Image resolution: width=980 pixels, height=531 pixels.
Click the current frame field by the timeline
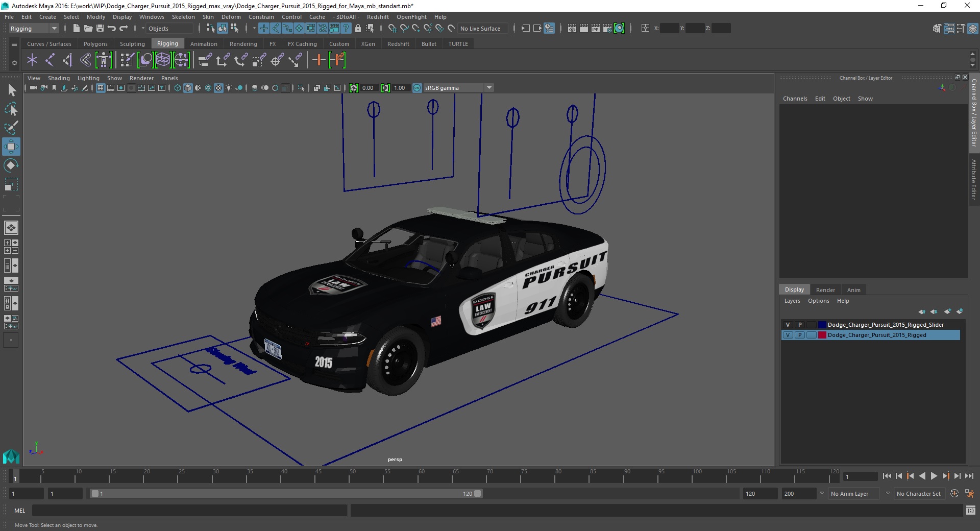[860, 476]
